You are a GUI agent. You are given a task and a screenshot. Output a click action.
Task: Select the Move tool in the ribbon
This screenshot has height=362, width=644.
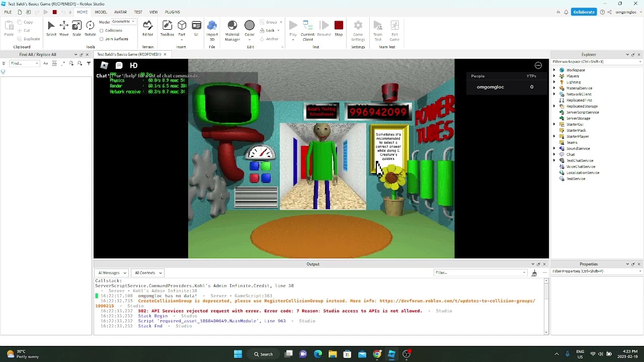tap(64, 29)
